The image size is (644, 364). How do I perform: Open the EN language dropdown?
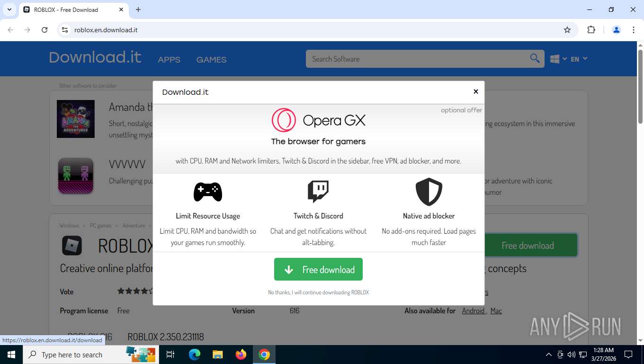pos(579,59)
